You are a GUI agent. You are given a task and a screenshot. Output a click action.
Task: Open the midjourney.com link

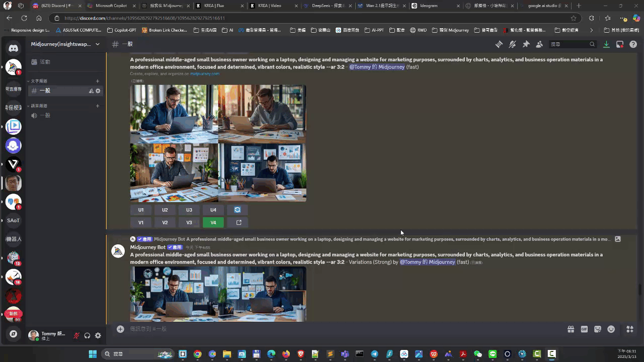pos(204,74)
